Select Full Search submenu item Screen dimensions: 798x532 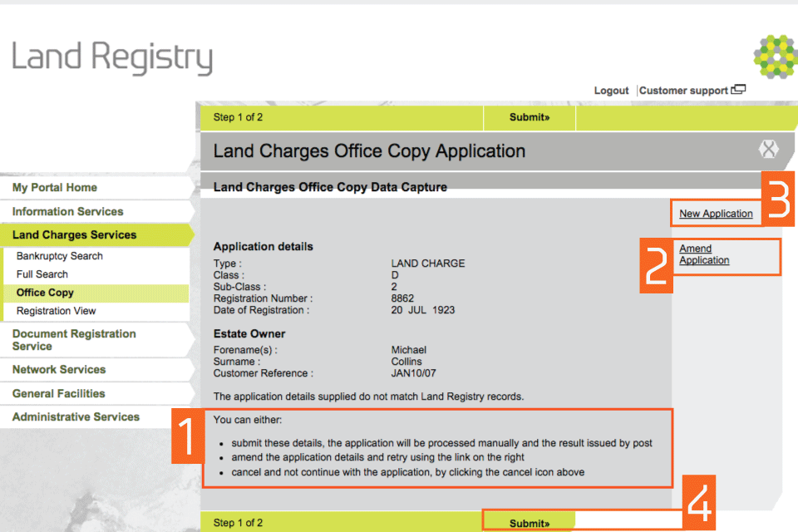coord(42,273)
